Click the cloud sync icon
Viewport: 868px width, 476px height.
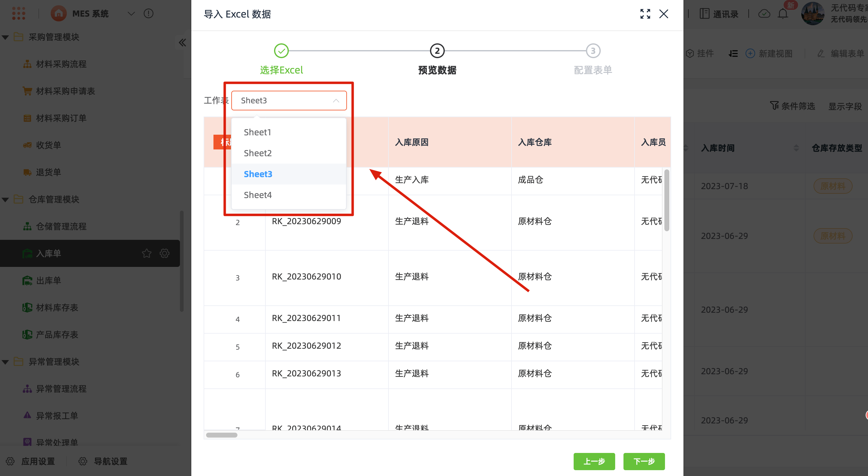click(764, 14)
